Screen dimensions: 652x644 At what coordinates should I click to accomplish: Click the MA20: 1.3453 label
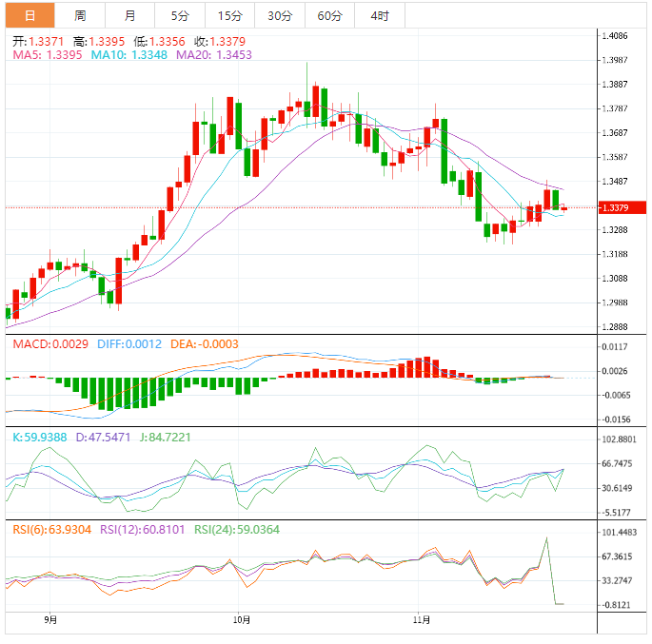click(214, 55)
